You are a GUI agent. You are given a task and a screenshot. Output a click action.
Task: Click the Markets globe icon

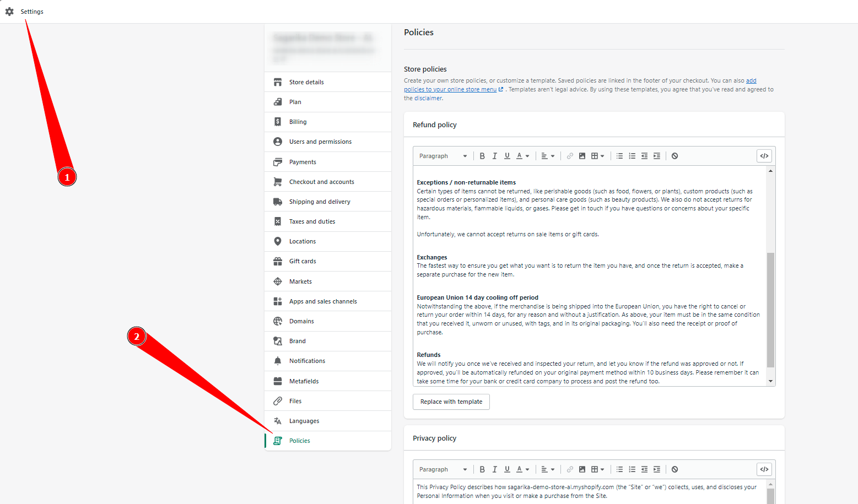(x=278, y=281)
